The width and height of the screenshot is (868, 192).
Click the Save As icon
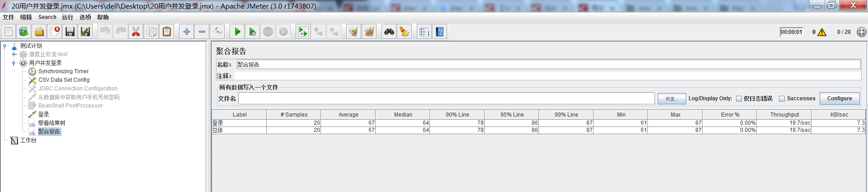tap(85, 32)
